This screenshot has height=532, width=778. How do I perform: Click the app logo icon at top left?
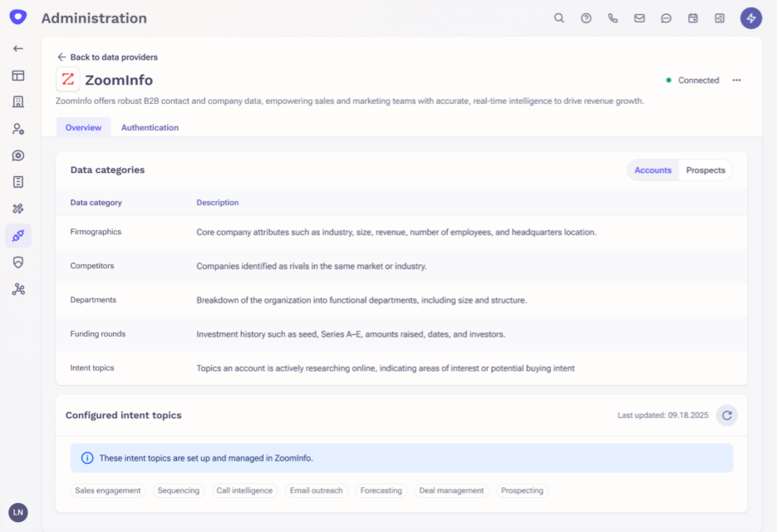coord(18,17)
